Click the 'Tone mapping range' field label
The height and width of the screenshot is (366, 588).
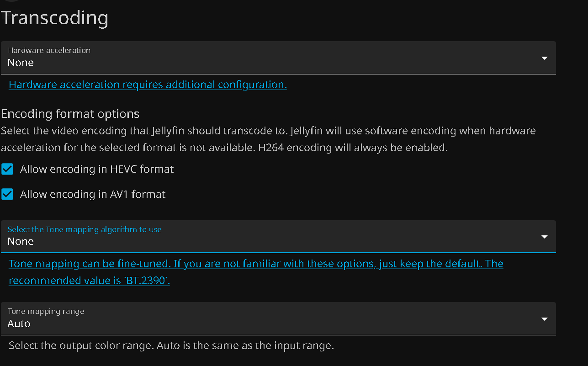(46, 311)
